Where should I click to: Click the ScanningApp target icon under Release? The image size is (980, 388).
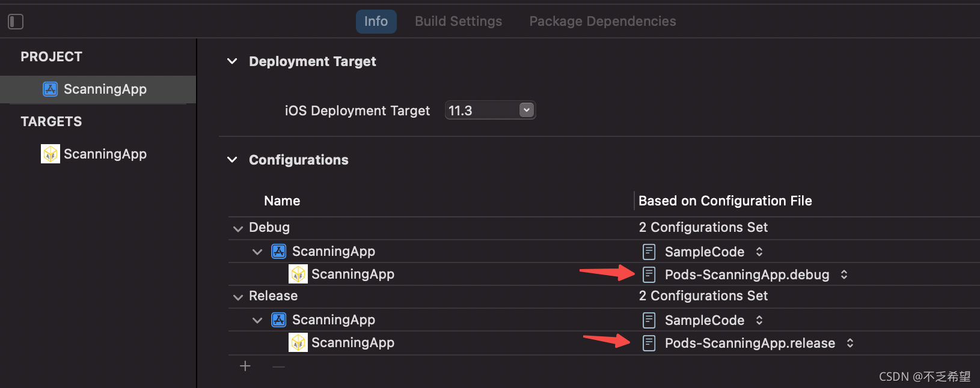(x=298, y=343)
